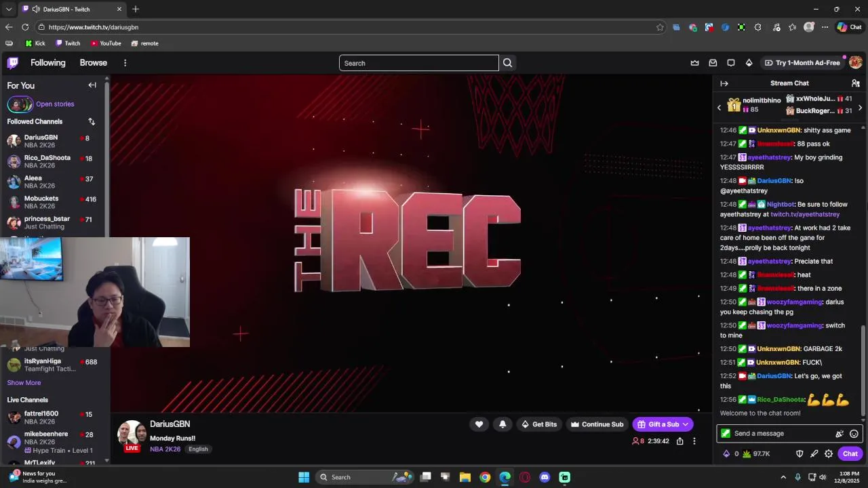The height and width of the screenshot is (488, 868).
Task: Open the Following tab
Action: tap(47, 63)
